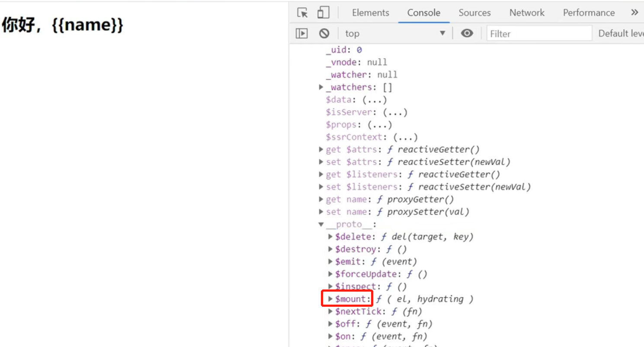Expand set name proxySetter
The width and height of the screenshot is (644, 347).
tap(321, 212)
